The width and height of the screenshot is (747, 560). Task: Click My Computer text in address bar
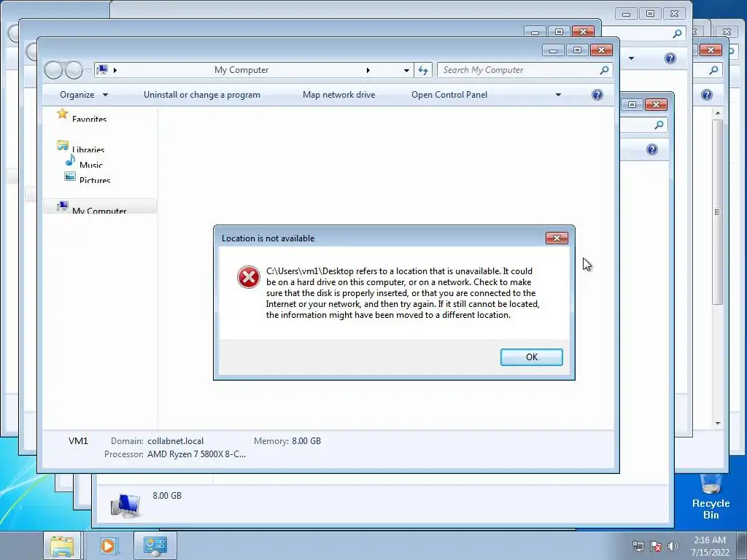point(241,70)
